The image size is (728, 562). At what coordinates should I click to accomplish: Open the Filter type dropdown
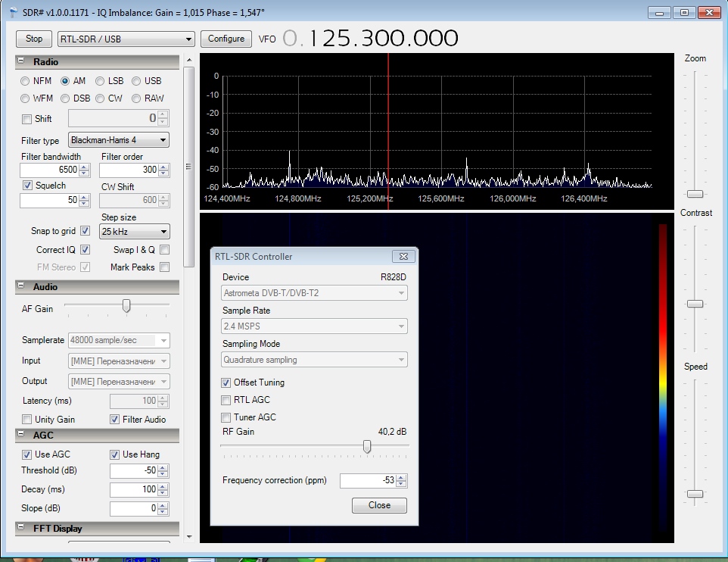tap(118, 140)
